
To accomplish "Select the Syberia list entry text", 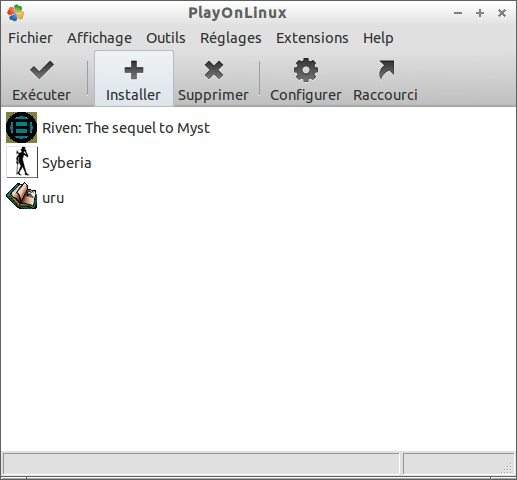I will click(x=67, y=163).
